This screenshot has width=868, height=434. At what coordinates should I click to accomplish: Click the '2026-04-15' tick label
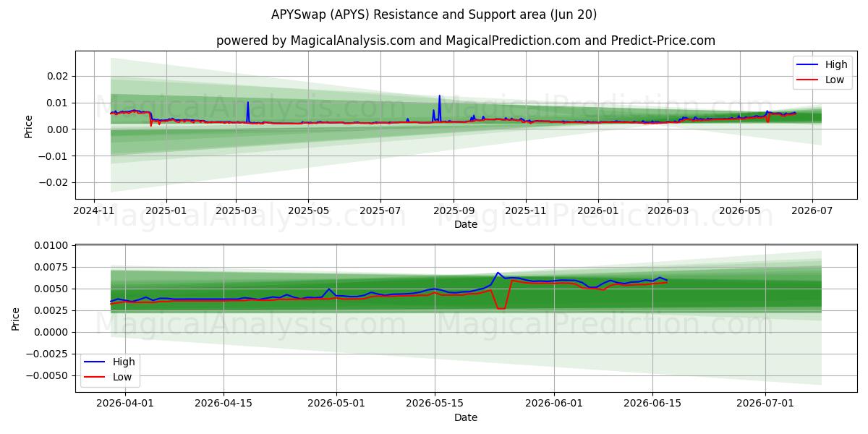[224, 404]
